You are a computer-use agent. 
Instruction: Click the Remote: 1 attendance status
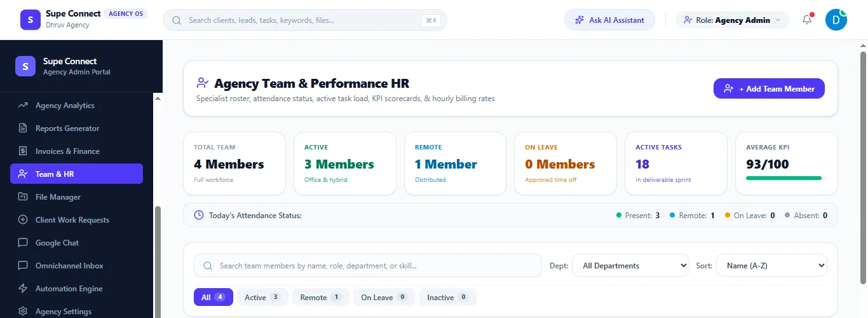point(692,216)
